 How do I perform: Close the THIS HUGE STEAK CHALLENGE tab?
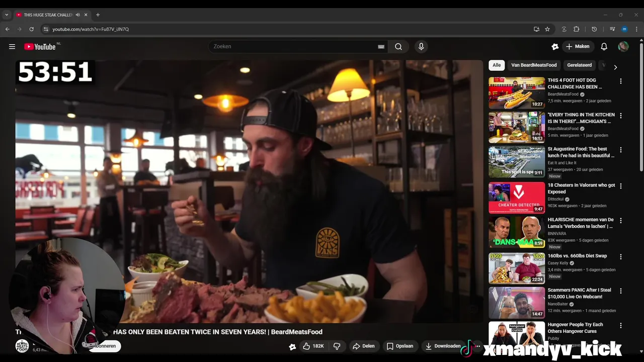(86, 15)
